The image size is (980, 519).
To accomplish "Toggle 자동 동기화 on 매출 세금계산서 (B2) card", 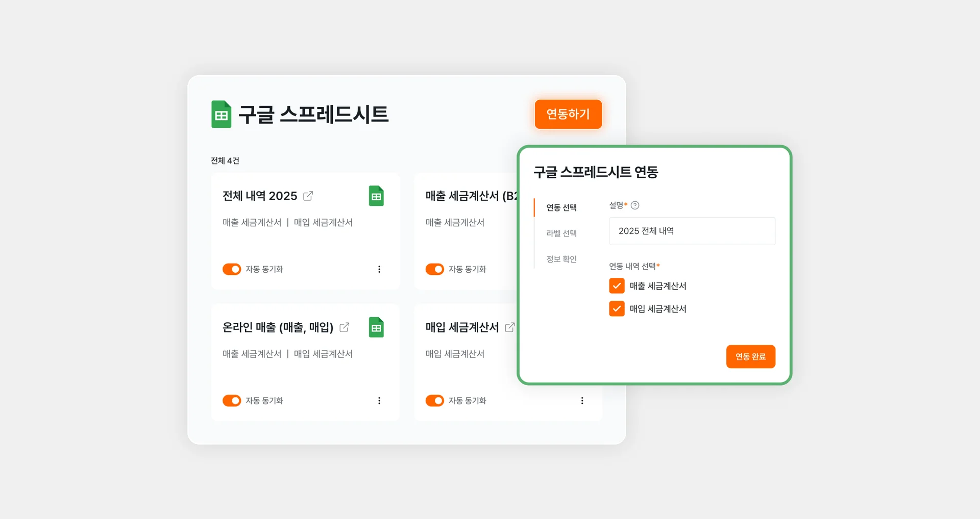I will [434, 269].
